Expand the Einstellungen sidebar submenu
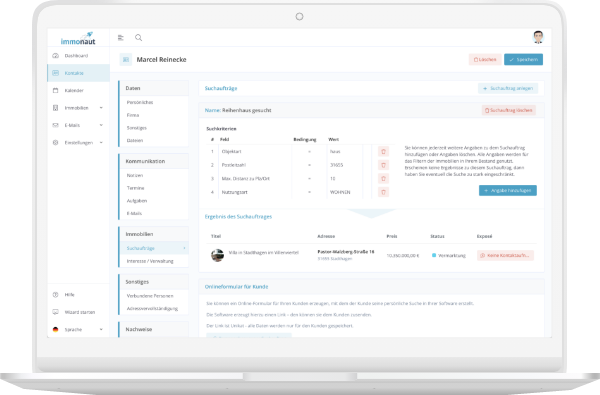This screenshot has height=395, width=600. click(101, 142)
